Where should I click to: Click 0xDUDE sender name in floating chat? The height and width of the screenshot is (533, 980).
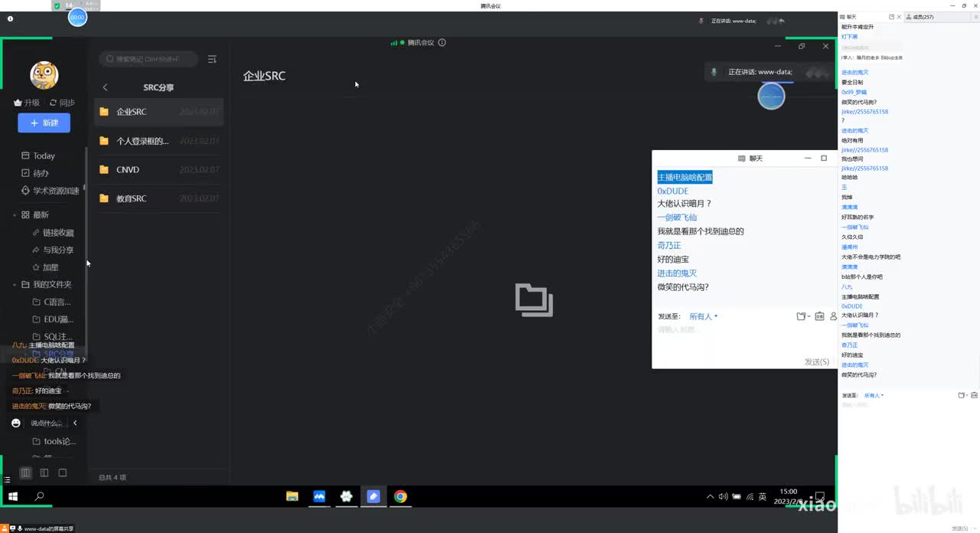(673, 191)
